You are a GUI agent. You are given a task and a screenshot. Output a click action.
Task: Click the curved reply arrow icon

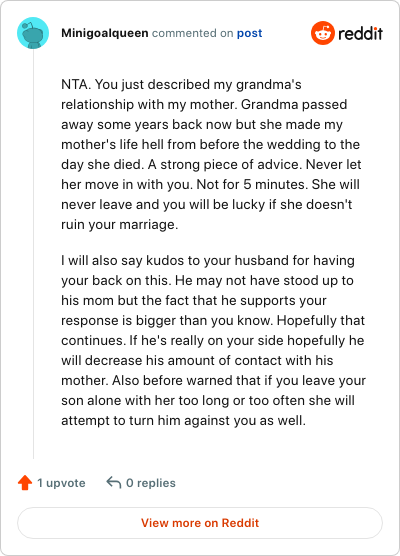(114, 483)
